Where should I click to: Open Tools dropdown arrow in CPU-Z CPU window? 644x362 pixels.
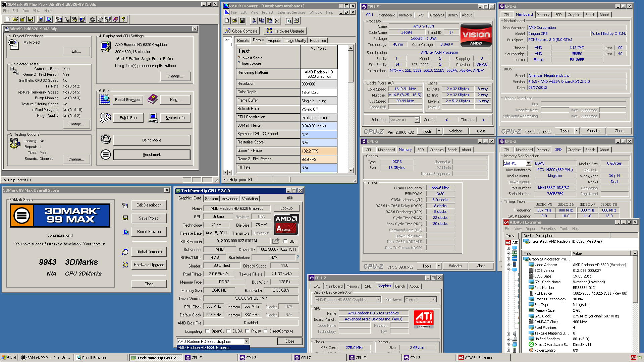(439, 131)
